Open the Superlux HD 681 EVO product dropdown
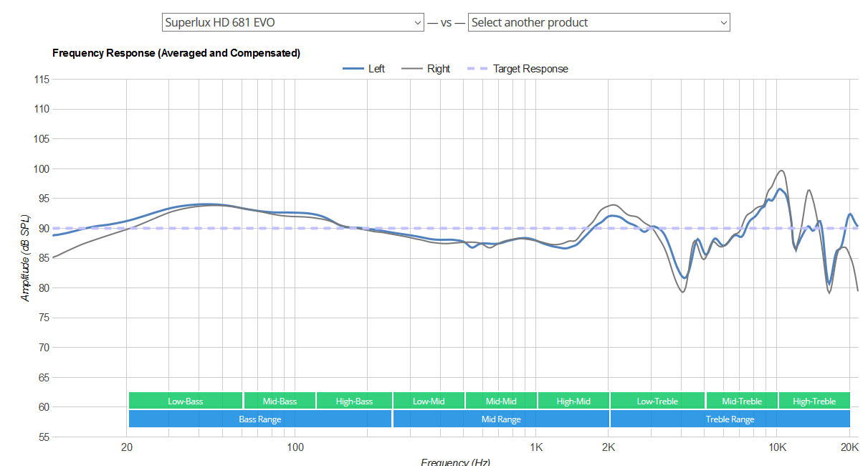Viewport: 868px width, 466px height. (293, 22)
